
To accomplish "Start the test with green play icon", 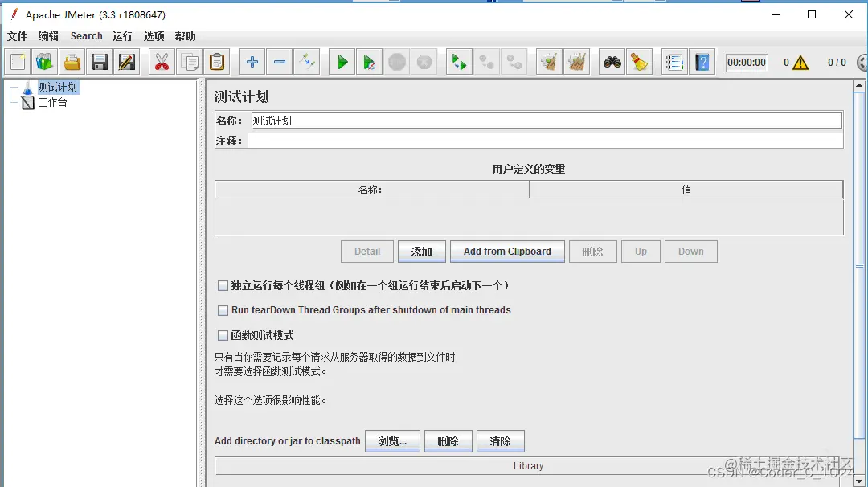I will click(x=342, y=62).
